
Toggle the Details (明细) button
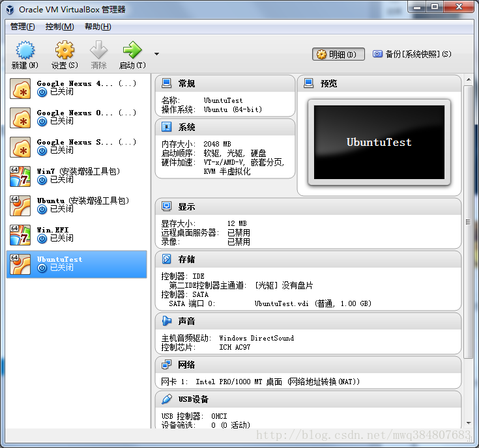coord(338,54)
